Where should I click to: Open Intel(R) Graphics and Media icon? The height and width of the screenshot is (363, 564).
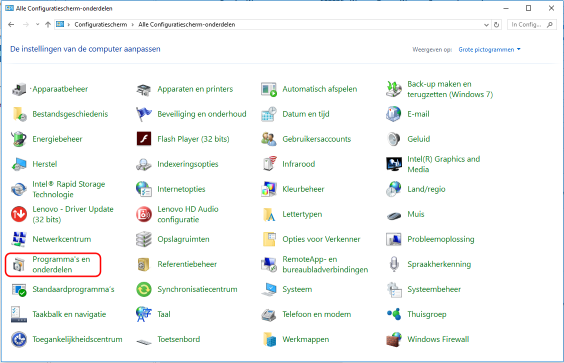click(394, 164)
